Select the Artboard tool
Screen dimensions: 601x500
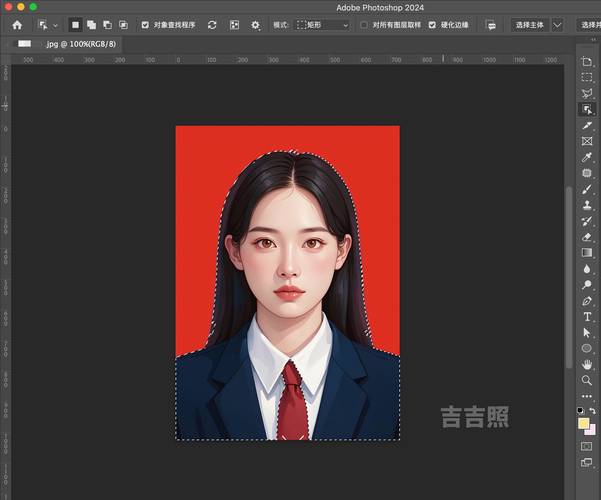(x=586, y=62)
